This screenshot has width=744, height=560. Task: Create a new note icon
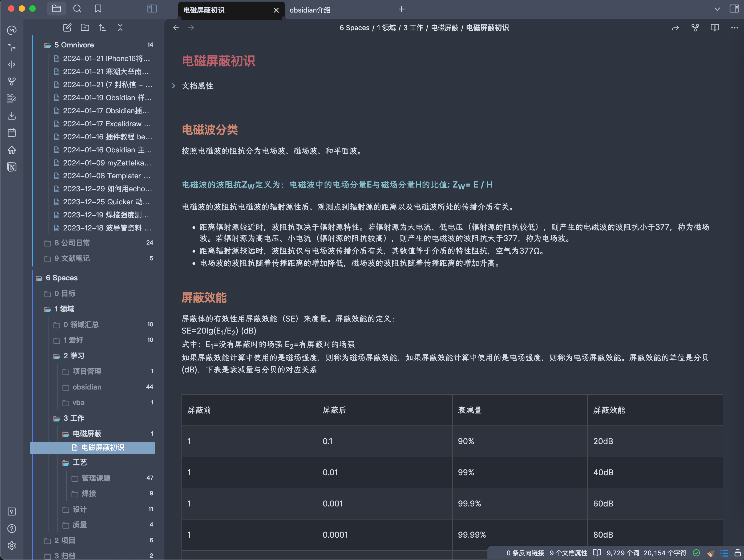[x=67, y=28]
